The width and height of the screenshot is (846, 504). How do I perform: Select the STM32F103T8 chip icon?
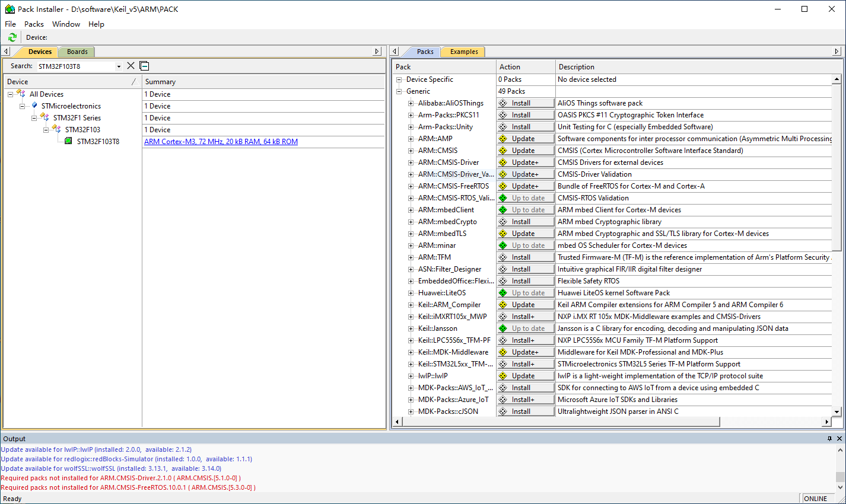pos(68,141)
